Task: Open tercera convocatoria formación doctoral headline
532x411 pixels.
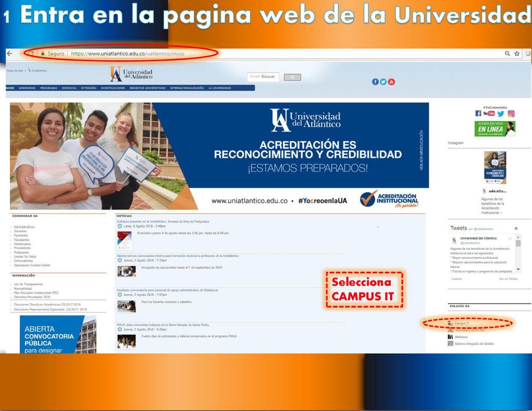Action: coord(178,256)
